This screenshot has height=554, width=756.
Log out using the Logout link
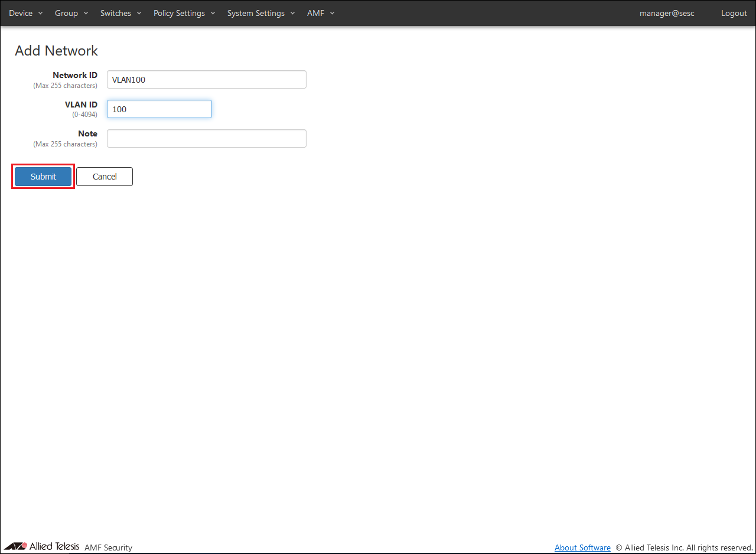click(x=734, y=13)
